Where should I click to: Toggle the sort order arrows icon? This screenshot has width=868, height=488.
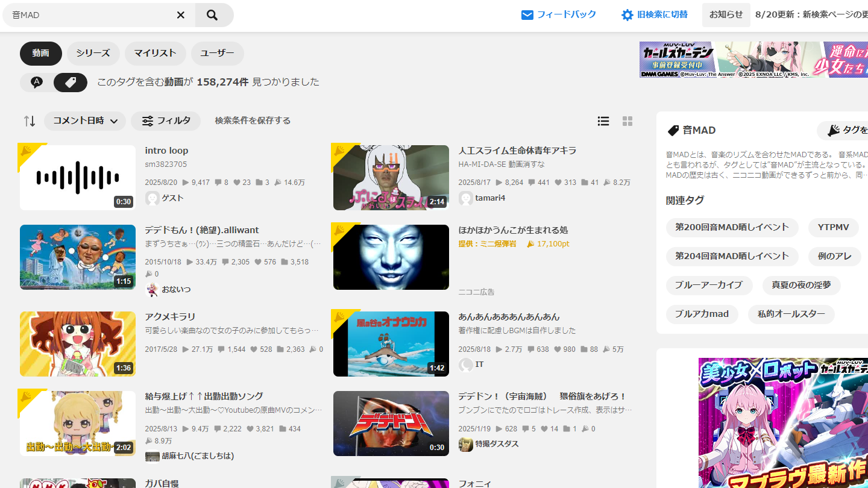coord(30,121)
